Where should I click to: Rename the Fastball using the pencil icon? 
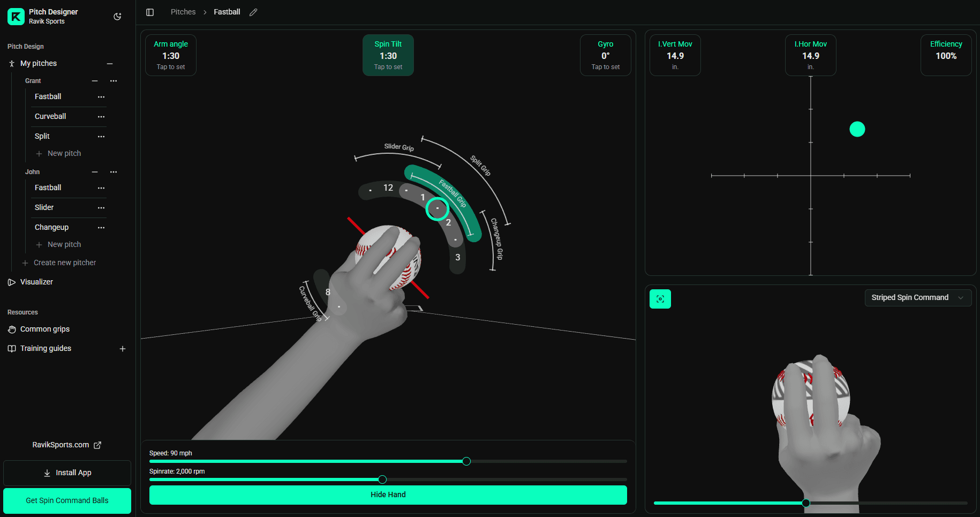(x=253, y=11)
